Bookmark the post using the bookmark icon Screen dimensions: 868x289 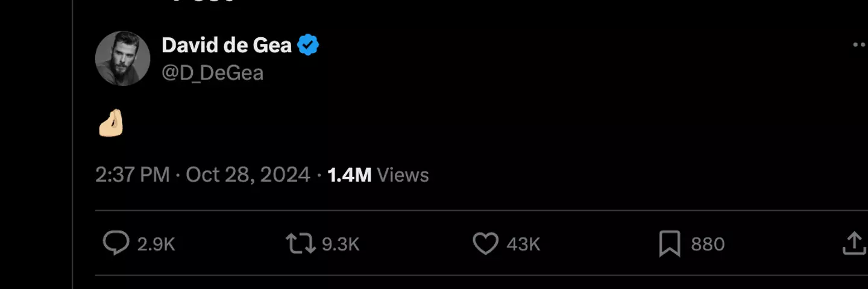670,244
